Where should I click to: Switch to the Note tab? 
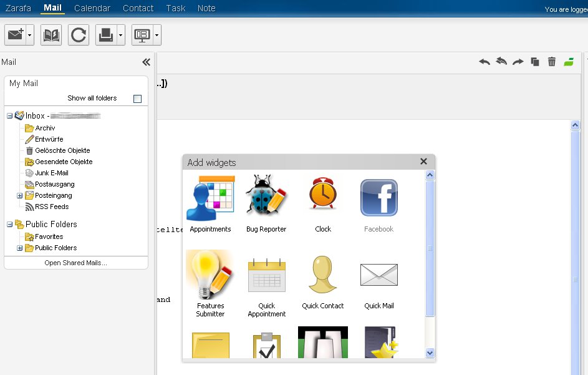pos(206,8)
